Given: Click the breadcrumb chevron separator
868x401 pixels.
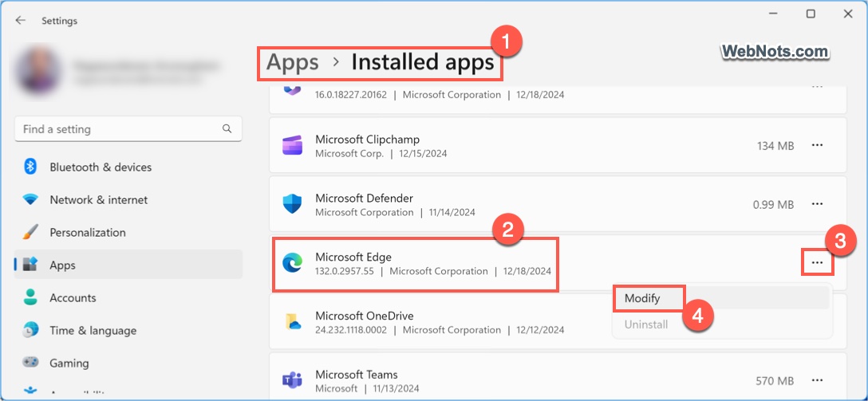Looking at the screenshot, I should tap(335, 62).
